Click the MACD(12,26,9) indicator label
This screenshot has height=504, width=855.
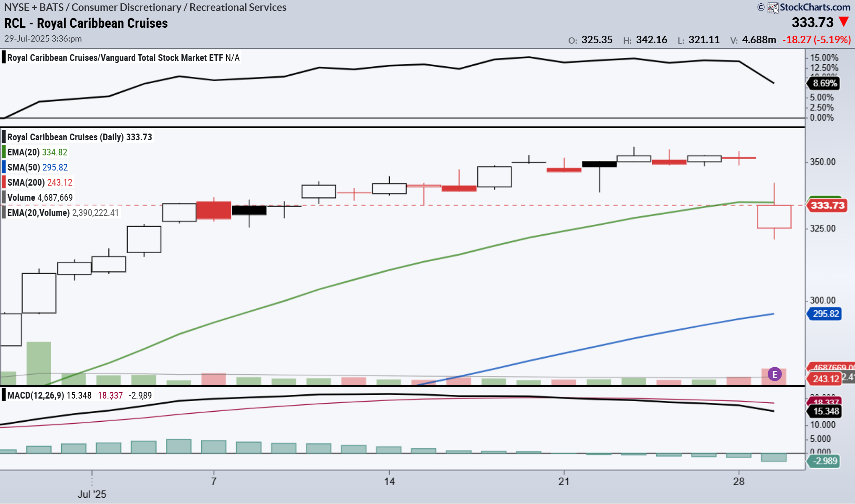coord(36,395)
